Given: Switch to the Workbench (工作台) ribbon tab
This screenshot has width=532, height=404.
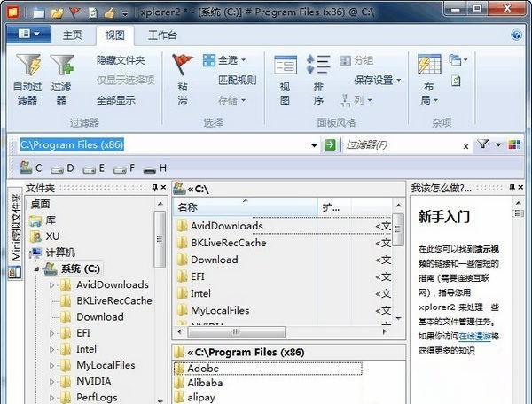Looking at the screenshot, I should (x=162, y=35).
